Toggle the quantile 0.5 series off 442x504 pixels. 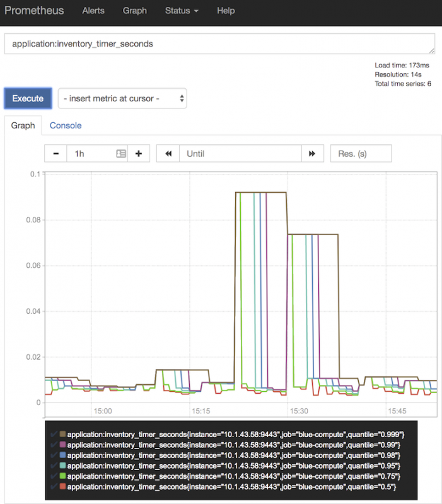(52, 486)
